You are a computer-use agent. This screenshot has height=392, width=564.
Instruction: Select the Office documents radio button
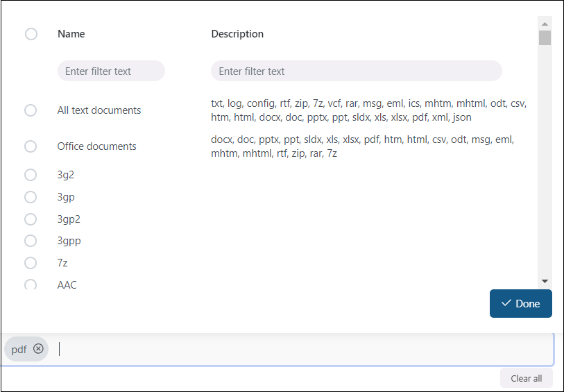(31, 146)
